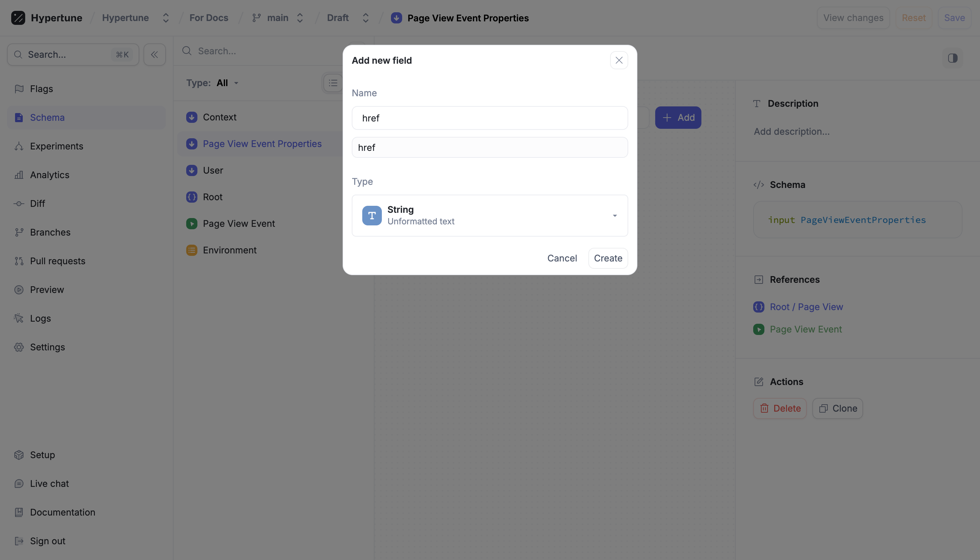This screenshot has height=560, width=980.
Task: Click the Name input field
Action: pos(489,118)
